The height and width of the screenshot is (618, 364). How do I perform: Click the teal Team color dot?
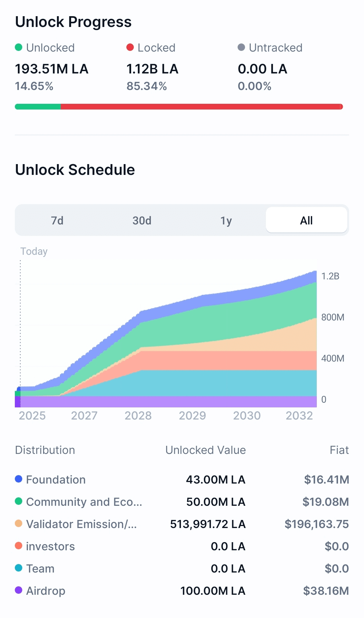coord(19,568)
